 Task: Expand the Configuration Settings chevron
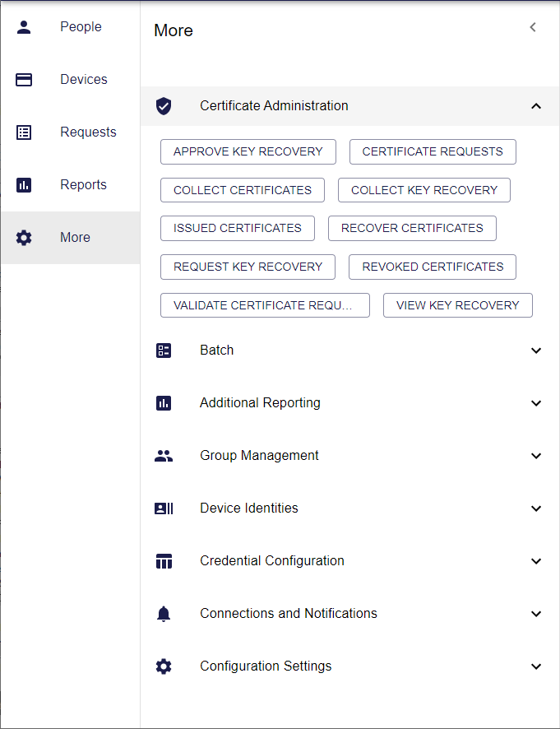536,666
